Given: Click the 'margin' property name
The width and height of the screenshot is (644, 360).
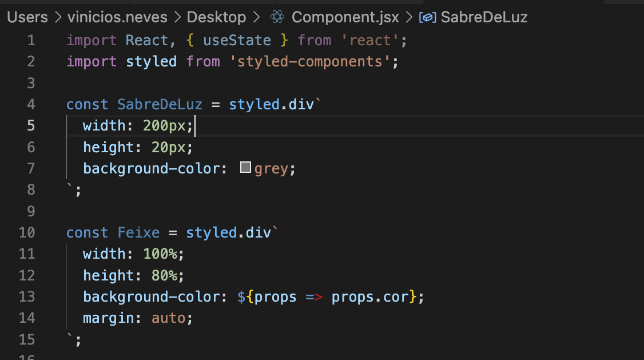Looking at the screenshot, I should click(109, 318).
